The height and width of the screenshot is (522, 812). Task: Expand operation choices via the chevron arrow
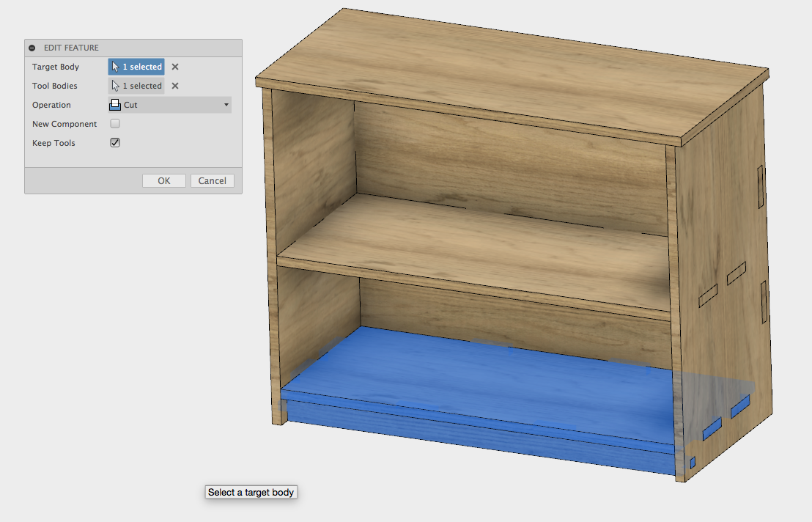point(226,105)
